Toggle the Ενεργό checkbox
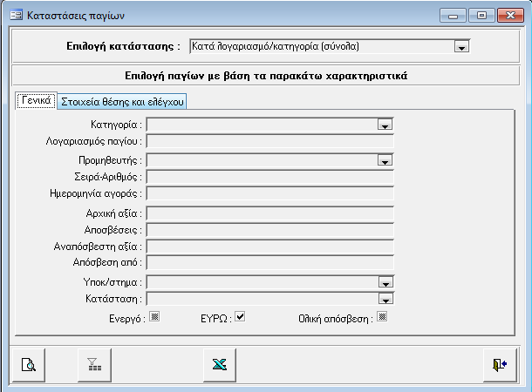Viewport: 532px width, 392px height. click(154, 317)
